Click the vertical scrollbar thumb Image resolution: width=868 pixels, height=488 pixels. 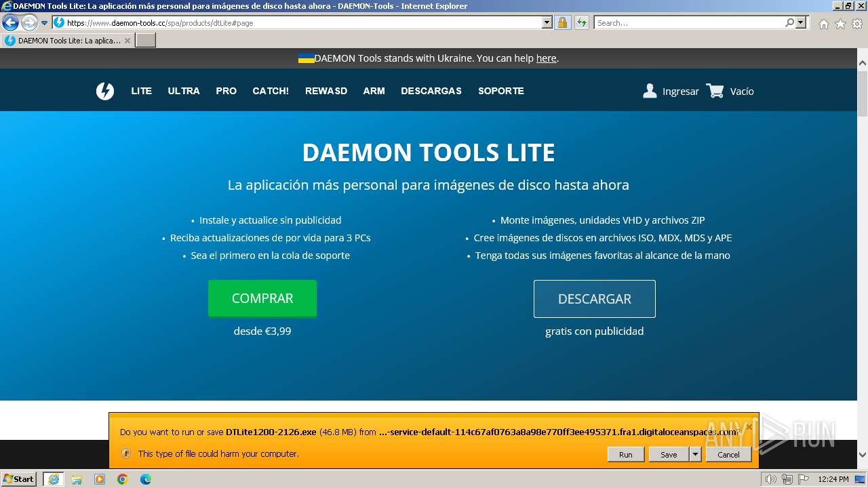(x=863, y=93)
